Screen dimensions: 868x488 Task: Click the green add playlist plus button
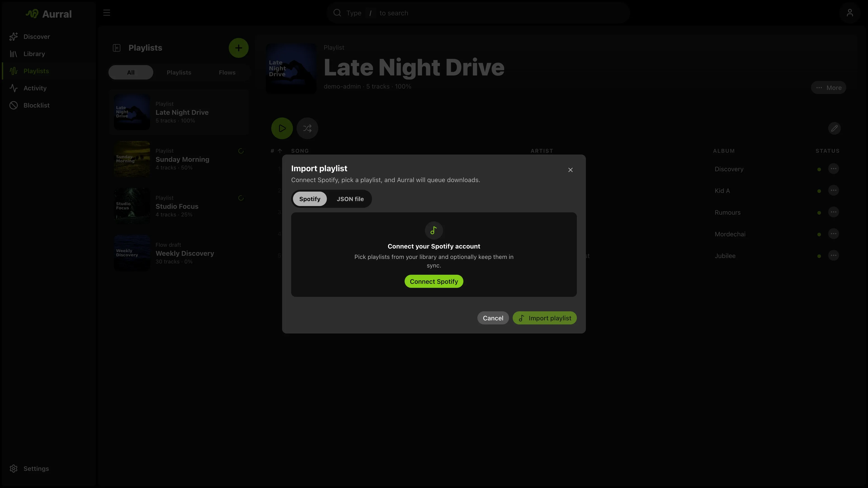(238, 48)
